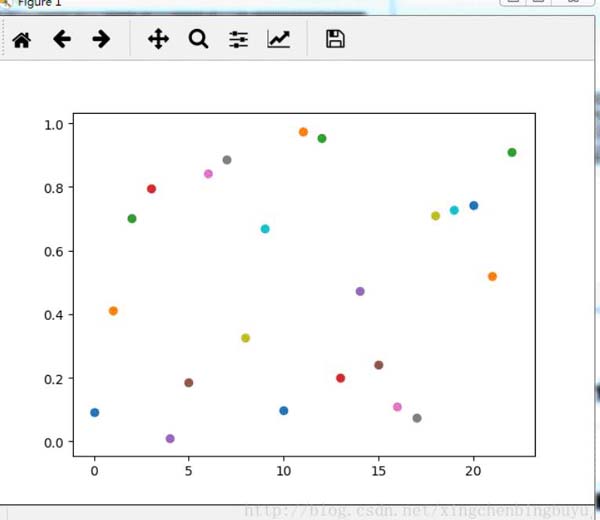Open Configure subplots sliders icon

[x=238, y=39]
